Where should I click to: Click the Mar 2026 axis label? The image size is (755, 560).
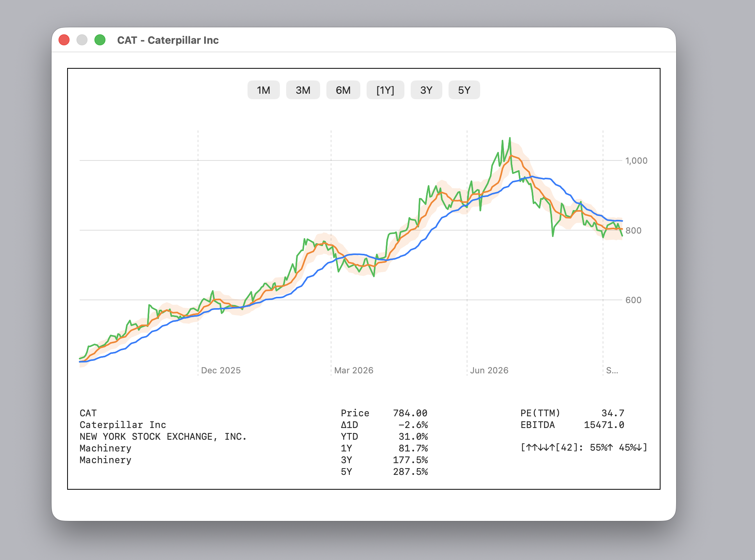pyautogui.click(x=354, y=370)
